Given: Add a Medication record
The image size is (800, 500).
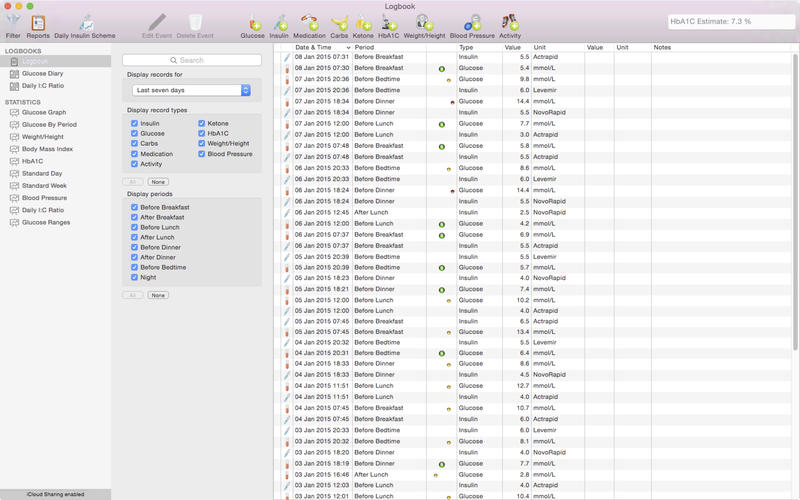Looking at the screenshot, I should [310, 23].
